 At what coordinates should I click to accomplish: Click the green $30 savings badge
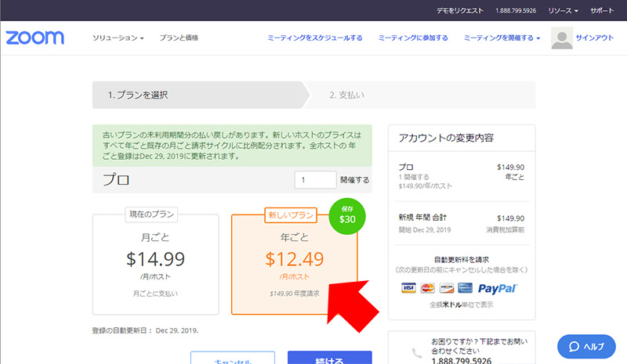347,214
